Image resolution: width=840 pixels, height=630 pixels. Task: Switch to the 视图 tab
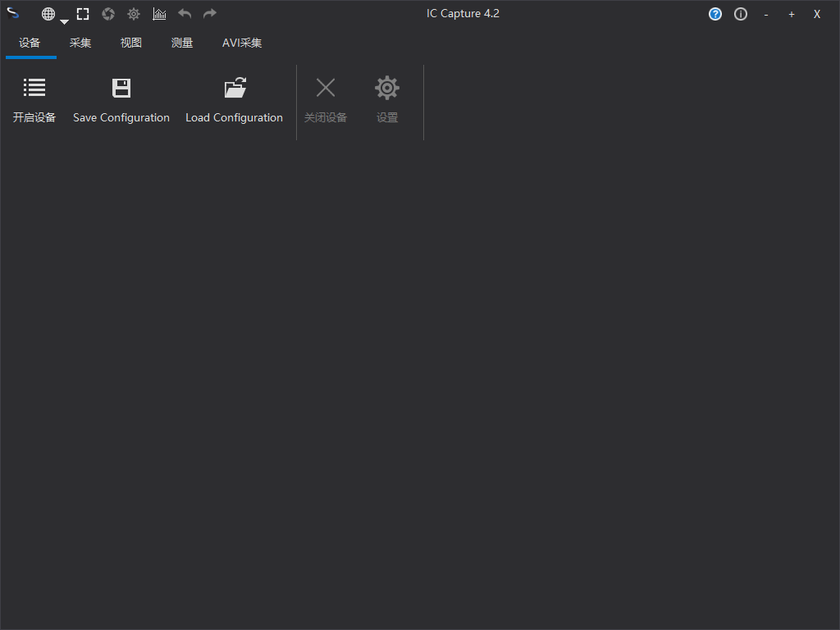tap(131, 43)
